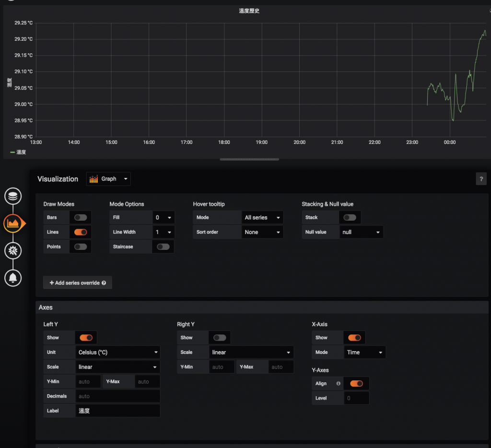Toggle Right Y axis Show switch
Viewport: 491px width, 448px height.
[220, 337]
